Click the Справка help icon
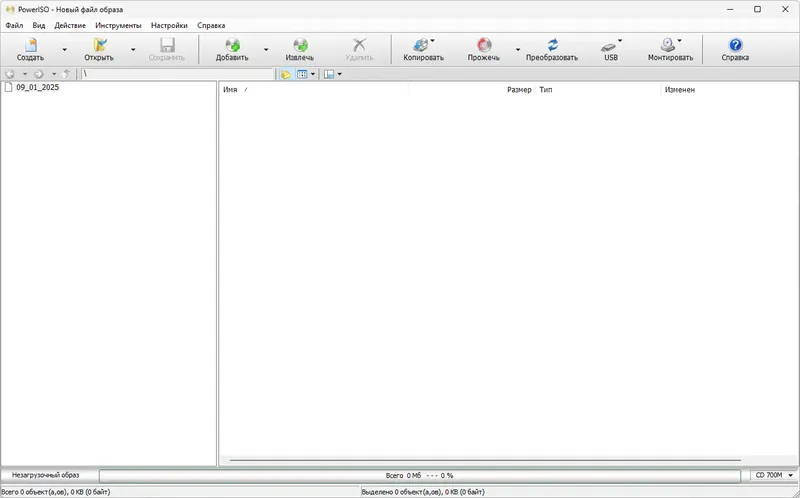 tap(735, 45)
